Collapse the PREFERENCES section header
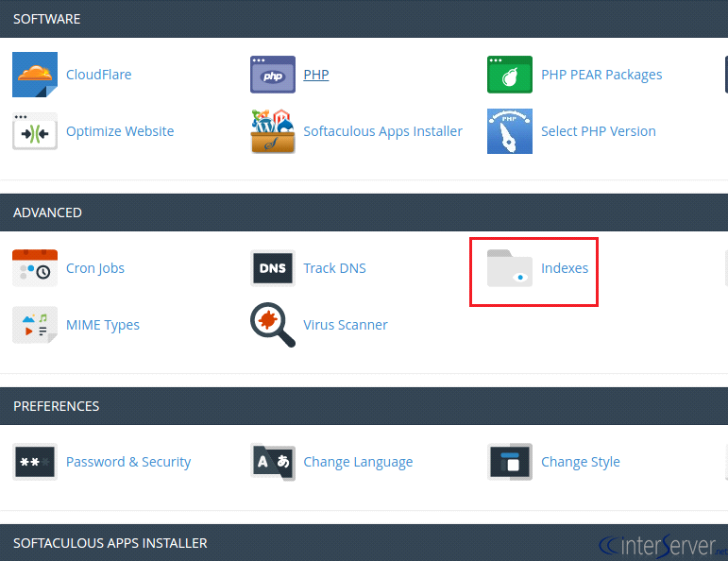This screenshot has height=561, width=728. 364,406
